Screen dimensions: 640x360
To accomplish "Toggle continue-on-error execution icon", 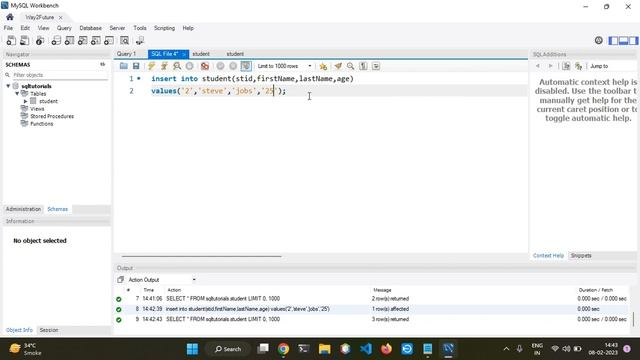I will [205, 66].
